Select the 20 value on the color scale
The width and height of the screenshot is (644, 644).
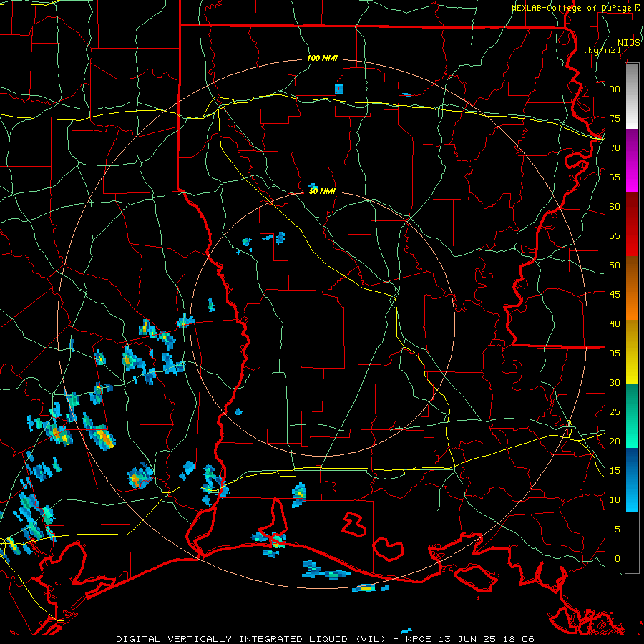(615, 441)
